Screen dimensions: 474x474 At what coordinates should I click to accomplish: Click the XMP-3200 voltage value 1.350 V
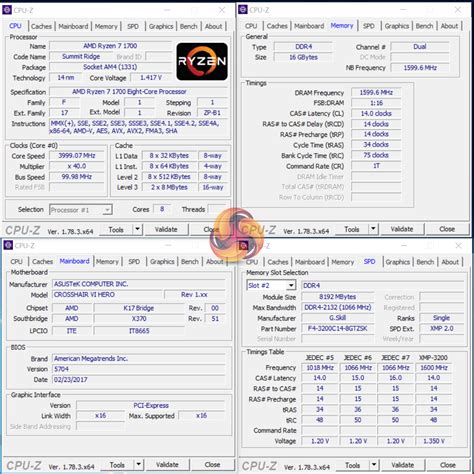pyautogui.click(x=434, y=441)
